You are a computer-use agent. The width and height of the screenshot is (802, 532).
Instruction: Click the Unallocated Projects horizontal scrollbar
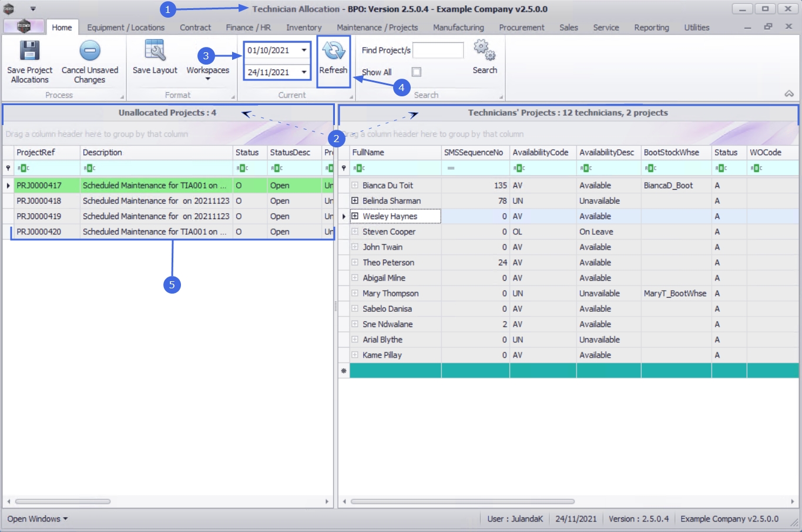[x=63, y=501]
